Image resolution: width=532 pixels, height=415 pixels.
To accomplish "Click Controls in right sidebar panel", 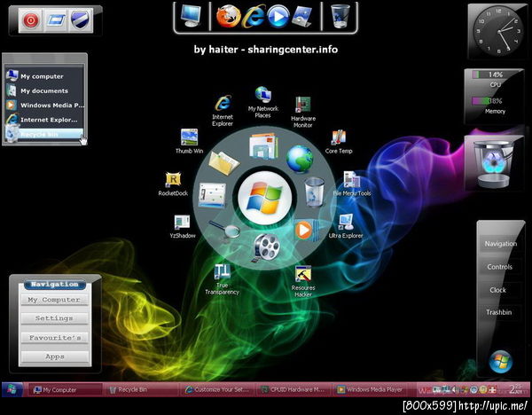I will coord(499,267).
